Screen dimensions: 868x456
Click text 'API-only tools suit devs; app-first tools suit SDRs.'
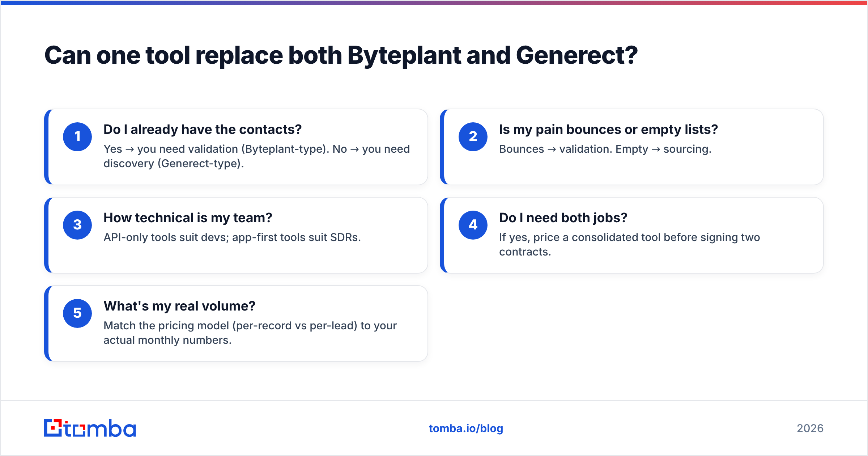tap(232, 237)
